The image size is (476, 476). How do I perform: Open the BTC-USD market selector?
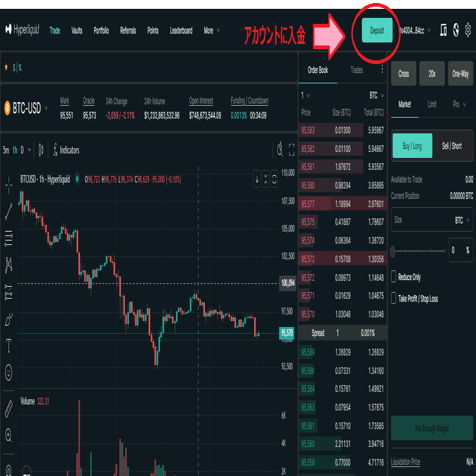point(27,108)
